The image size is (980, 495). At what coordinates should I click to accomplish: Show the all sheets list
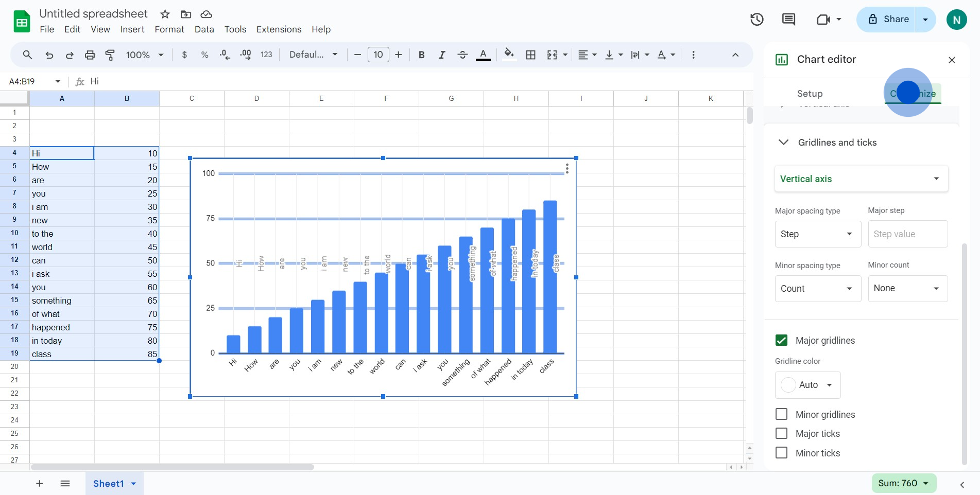click(x=65, y=483)
